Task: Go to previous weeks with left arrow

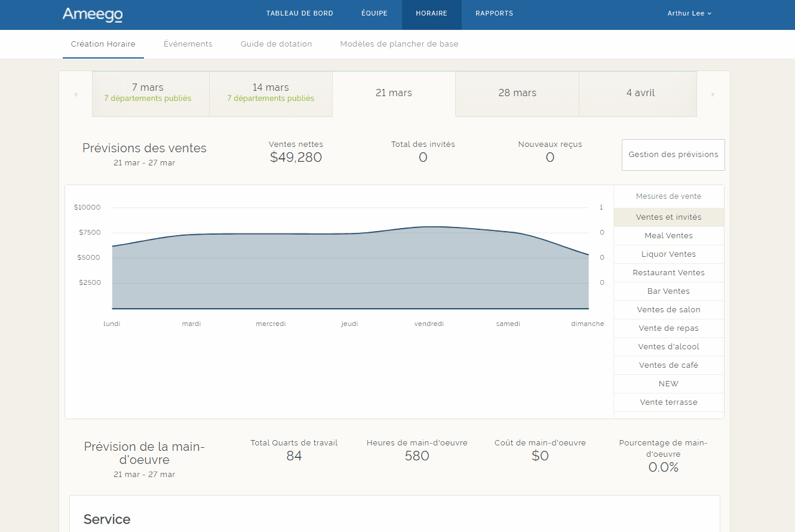Action: pyautogui.click(x=76, y=94)
